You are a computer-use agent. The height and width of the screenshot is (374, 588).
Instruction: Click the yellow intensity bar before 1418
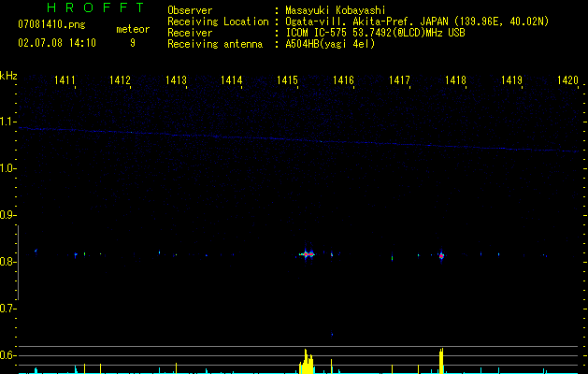tap(441, 361)
